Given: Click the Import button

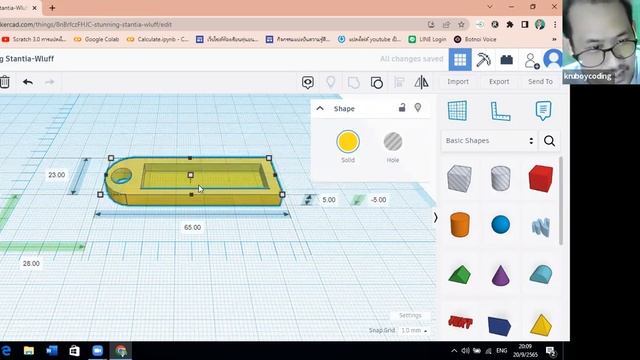Looking at the screenshot, I should pos(458,82).
